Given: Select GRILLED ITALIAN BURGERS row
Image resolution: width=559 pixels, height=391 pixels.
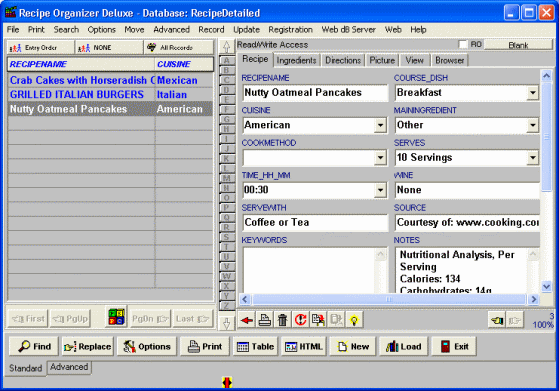Looking at the screenshot, I should click(x=111, y=95).
